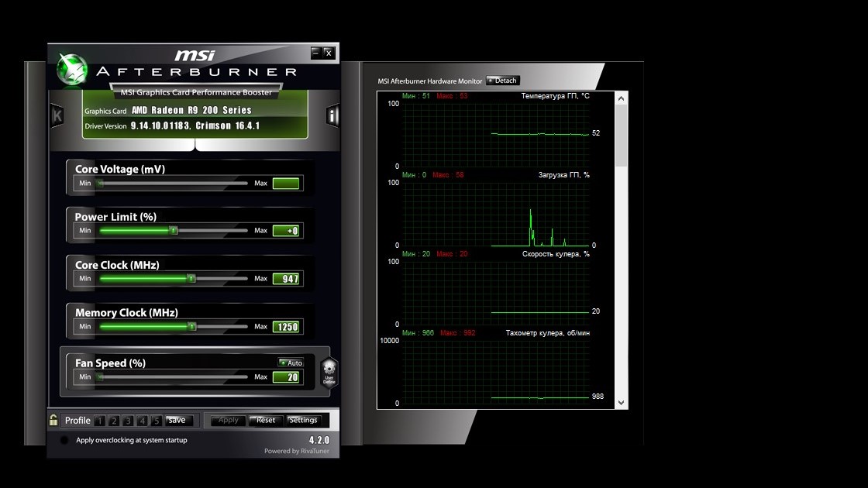Click the Fan Speed slider handle
The height and width of the screenshot is (488, 868).
pyautogui.click(x=100, y=376)
